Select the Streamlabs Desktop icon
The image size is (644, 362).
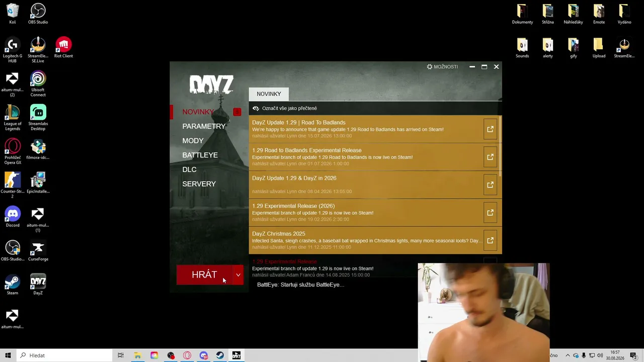coord(38,118)
